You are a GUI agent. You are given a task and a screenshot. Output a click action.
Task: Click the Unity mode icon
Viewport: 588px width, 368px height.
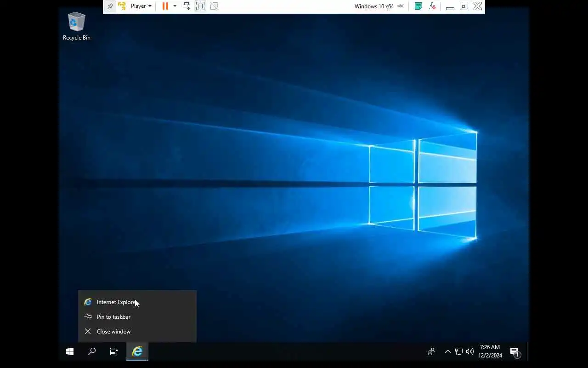click(214, 6)
